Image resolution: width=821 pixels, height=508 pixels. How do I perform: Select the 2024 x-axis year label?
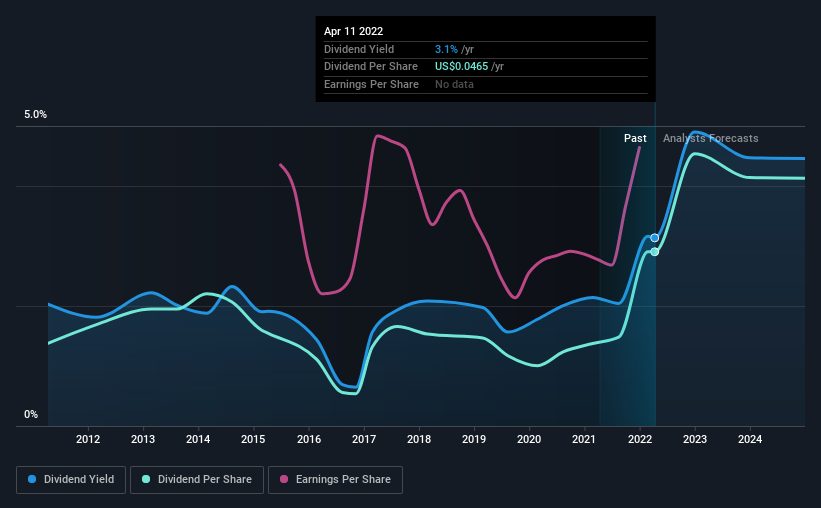pyautogui.click(x=750, y=439)
